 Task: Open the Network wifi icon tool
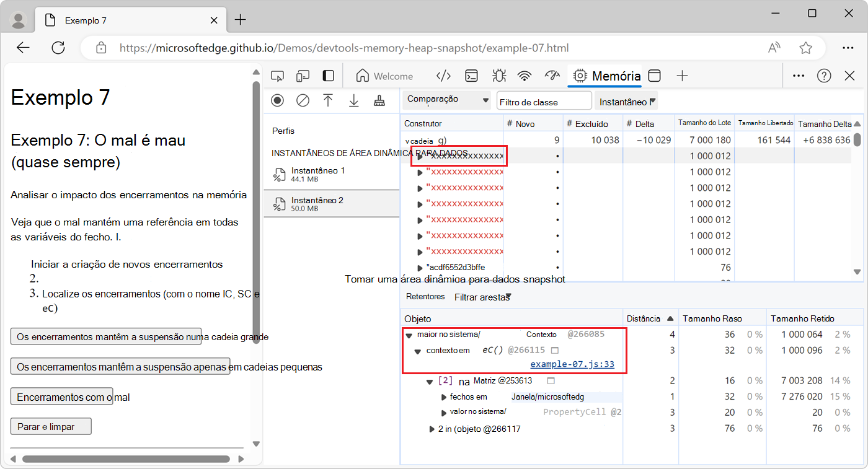(525, 76)
